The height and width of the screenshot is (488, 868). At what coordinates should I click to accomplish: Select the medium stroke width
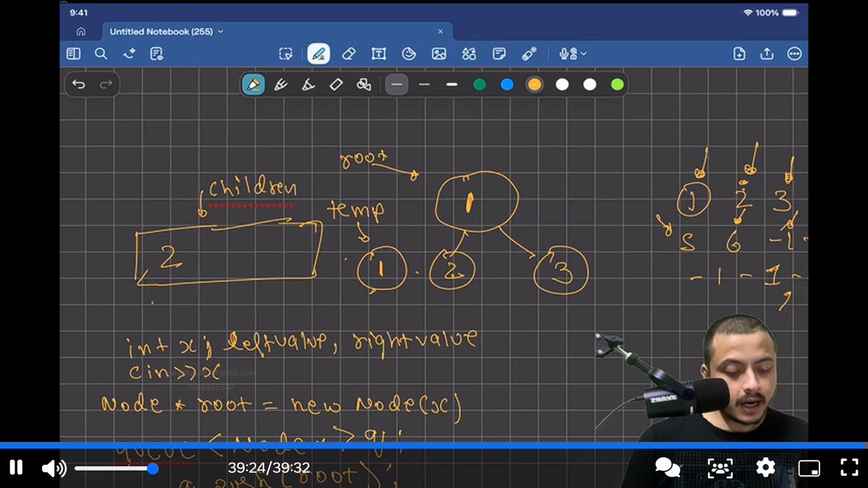click(425, 85)
